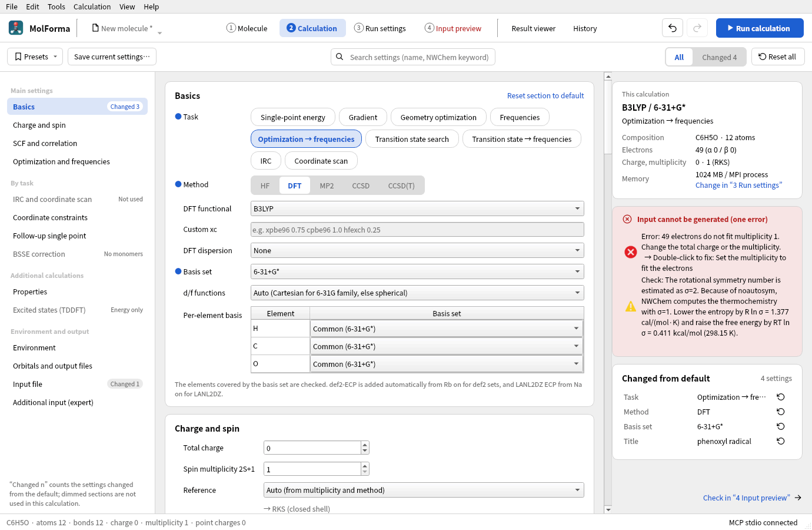Viewport: 812px width, 530px height.
Task: Open the DFT dispersion dropdown
Action: 417,250
